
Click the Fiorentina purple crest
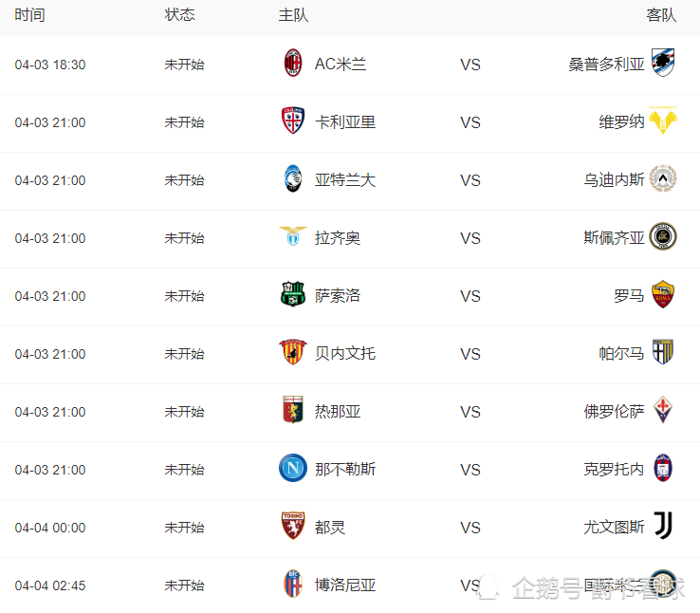(663, 411)
